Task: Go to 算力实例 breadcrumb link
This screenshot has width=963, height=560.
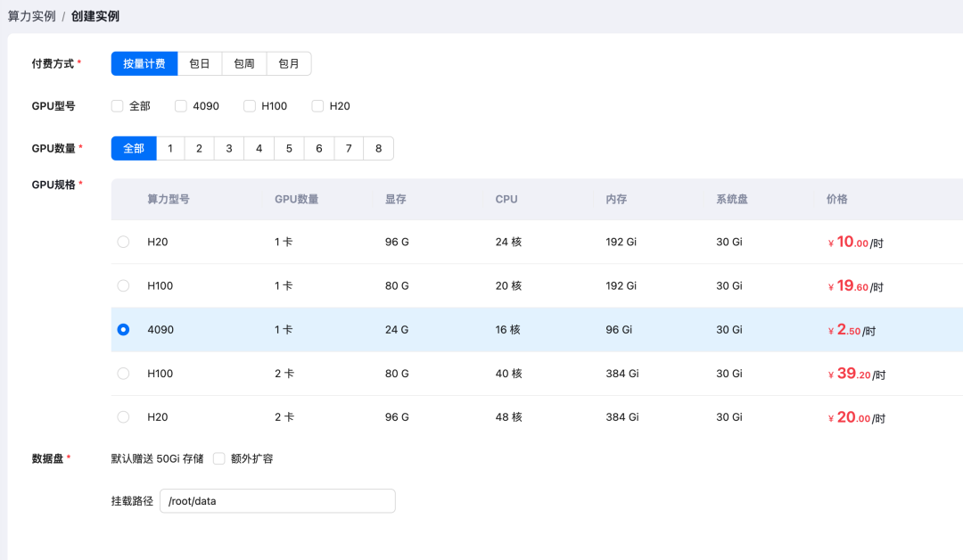Action: [x=31, y=16]
